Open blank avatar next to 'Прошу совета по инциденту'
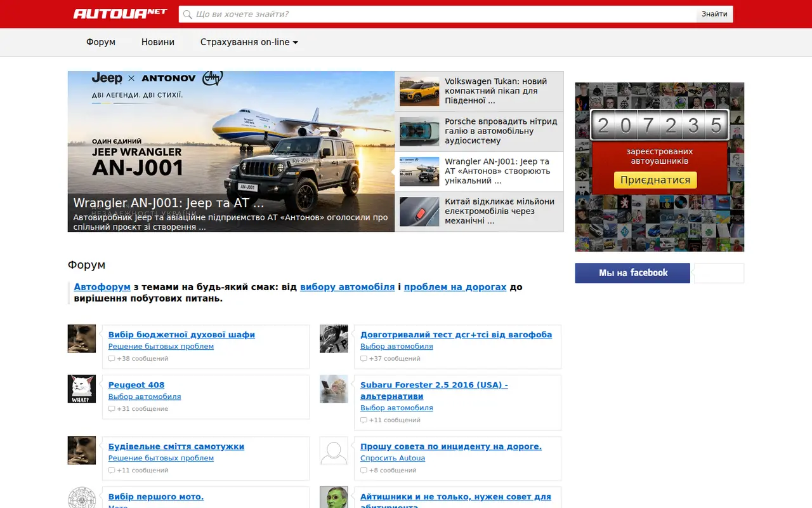This screenshot has width=812, height=508. click(334, 450)
